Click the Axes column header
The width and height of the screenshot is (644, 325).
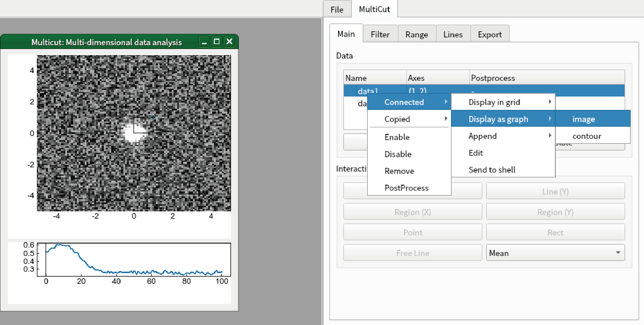438,78
